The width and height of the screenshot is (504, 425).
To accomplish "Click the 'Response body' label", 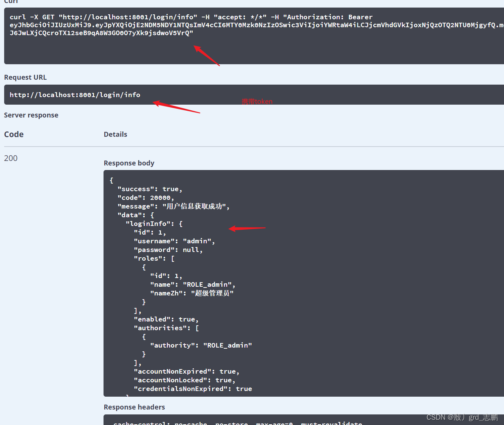I will click(x=129, y=163).
